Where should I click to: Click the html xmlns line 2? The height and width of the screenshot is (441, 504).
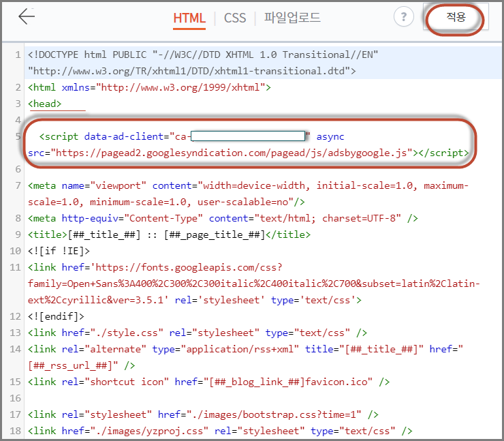[149, 87]
